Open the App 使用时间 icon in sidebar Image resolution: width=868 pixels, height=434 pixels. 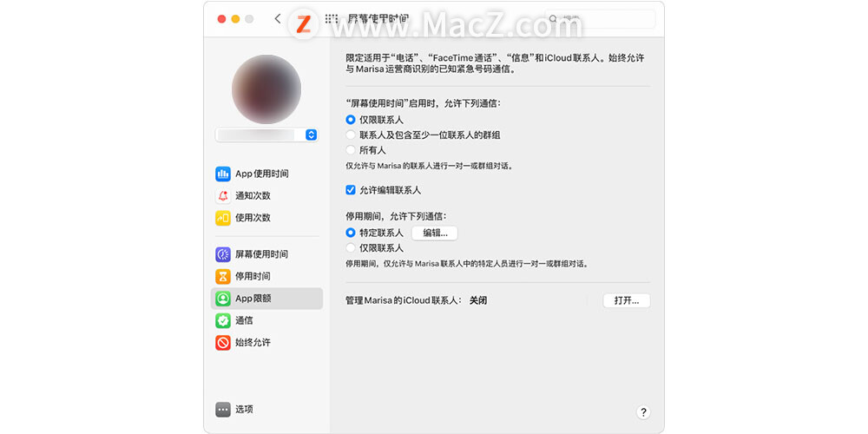[x=222, y=174]
